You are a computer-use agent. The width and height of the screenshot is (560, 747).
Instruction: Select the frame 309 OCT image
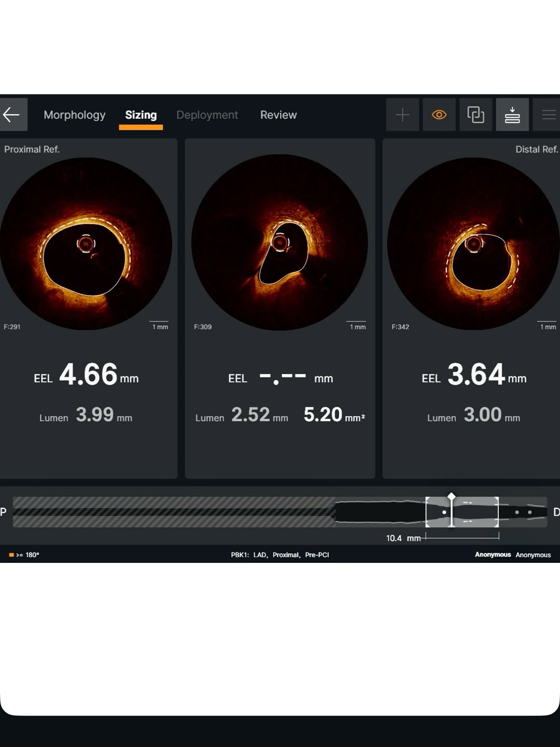279,242
